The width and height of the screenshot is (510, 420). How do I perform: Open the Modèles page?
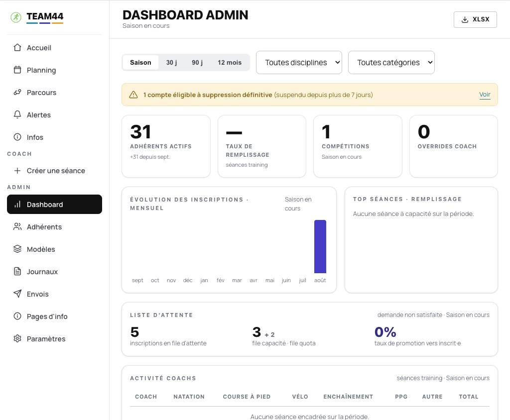[x=55, y=249]
